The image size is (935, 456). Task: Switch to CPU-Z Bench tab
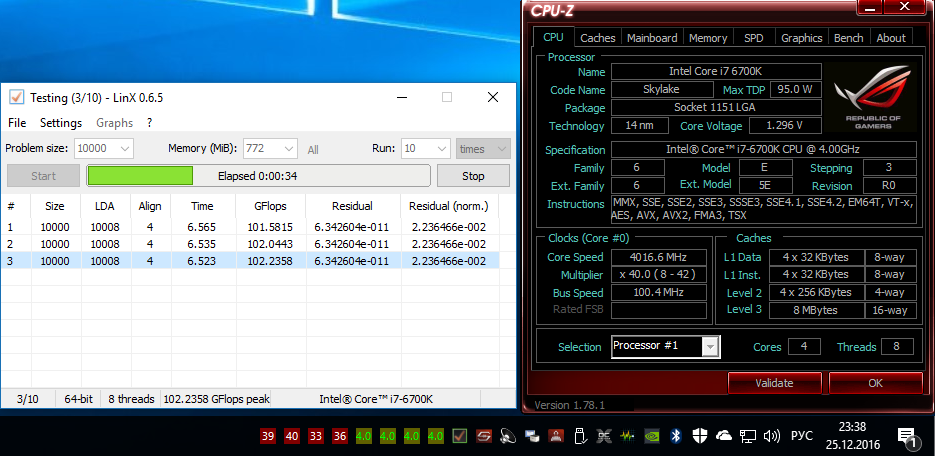[849, 38]
